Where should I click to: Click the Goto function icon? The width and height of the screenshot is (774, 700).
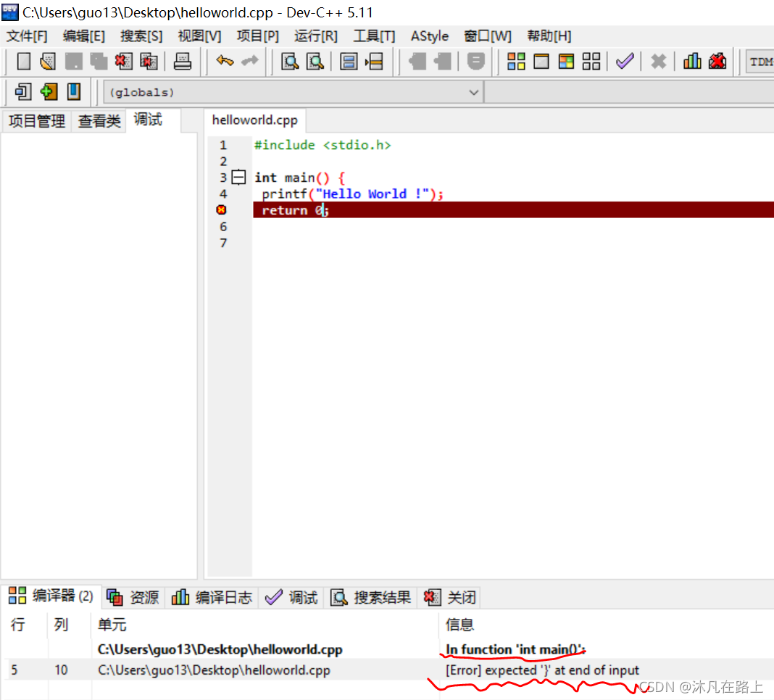(x=349, y=61)
